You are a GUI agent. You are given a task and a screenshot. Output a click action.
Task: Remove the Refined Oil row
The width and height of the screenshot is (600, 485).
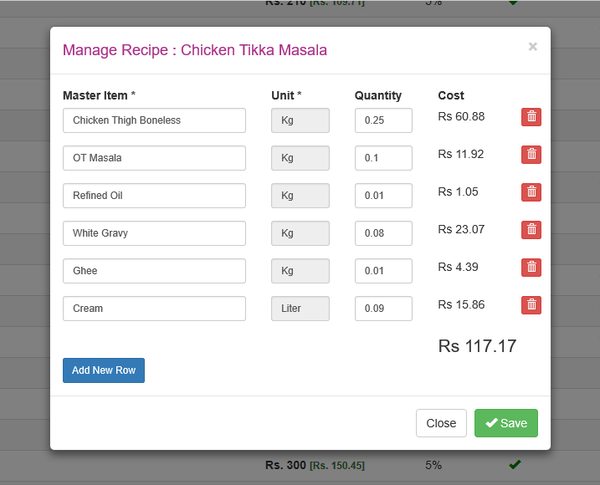(531, 192)
